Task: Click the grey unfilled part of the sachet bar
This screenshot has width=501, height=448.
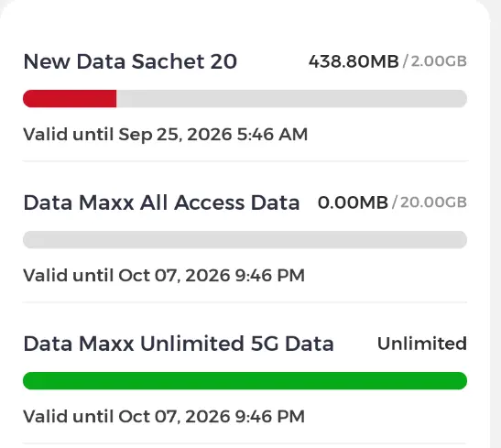Action: click(x=292, y=99)
